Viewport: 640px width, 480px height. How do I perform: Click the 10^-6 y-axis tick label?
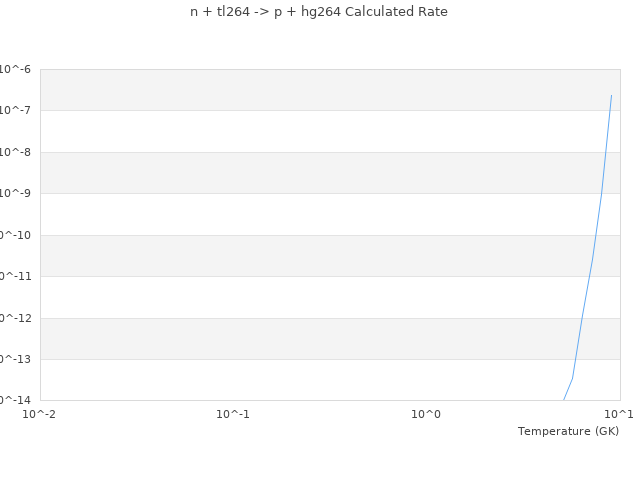[16, 69]
